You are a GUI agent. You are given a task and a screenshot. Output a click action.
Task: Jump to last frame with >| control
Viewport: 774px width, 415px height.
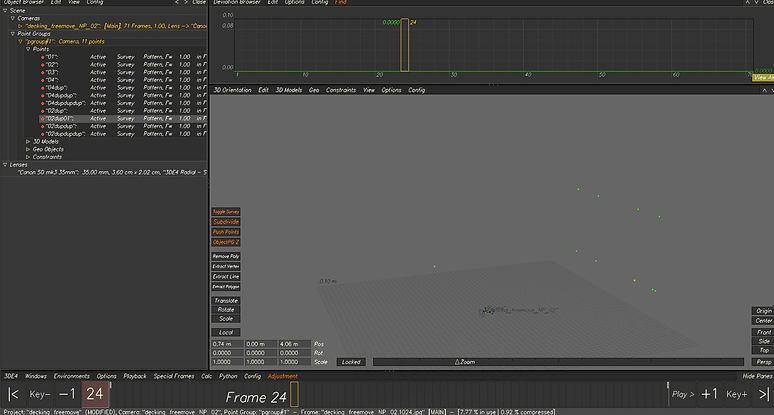[x=764, y=394]
